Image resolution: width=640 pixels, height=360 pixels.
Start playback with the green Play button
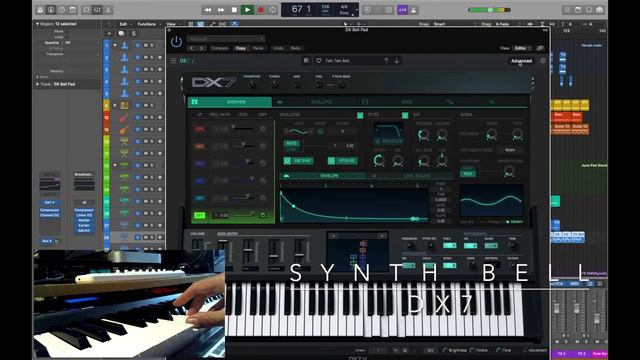pos(247,10)
